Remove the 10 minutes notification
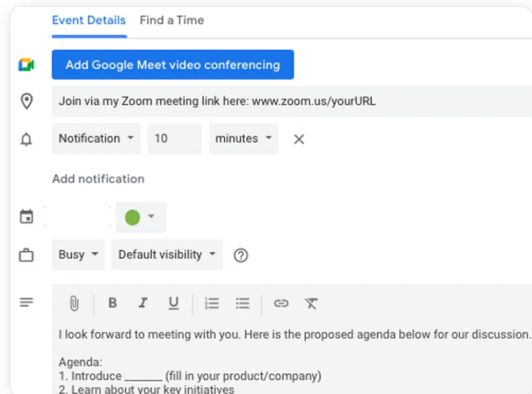The width and height of the screenshot is (532, 394). tap(299, 139)
